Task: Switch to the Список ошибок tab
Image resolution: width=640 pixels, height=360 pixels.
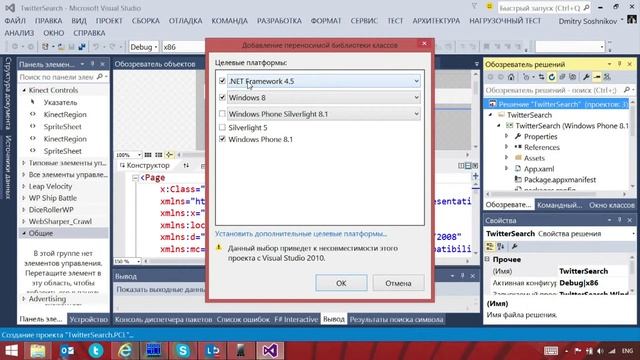Action: [243, 320]
